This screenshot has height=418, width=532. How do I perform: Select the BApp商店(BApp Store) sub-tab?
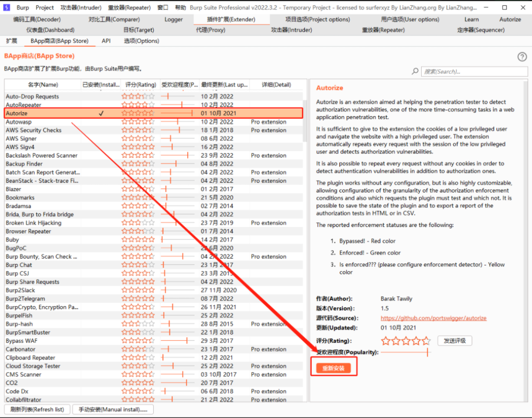[x=60, y=41]
